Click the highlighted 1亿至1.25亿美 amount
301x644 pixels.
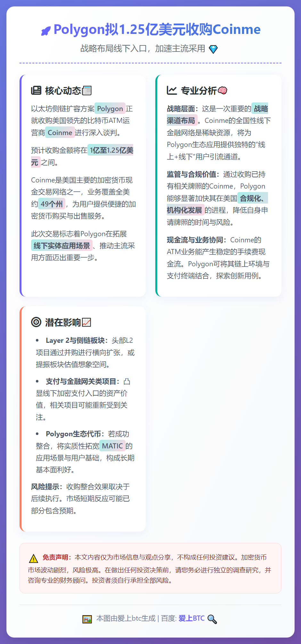point(110,150)
